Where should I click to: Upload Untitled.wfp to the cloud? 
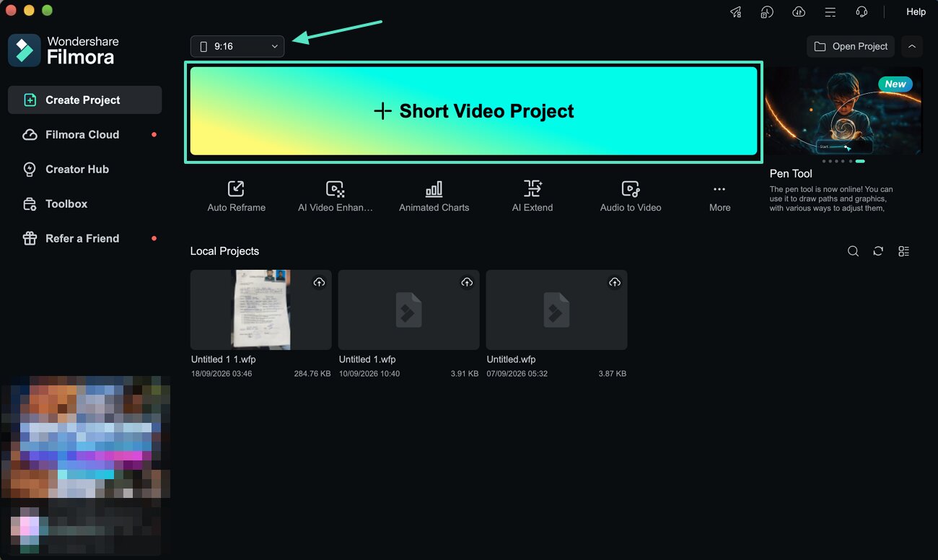coord(615,282)
